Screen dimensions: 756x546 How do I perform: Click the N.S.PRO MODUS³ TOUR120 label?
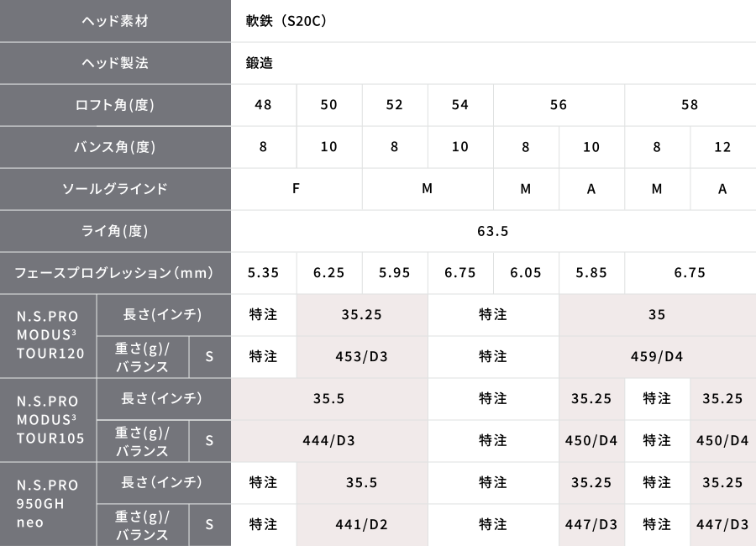tap(48, 335)
